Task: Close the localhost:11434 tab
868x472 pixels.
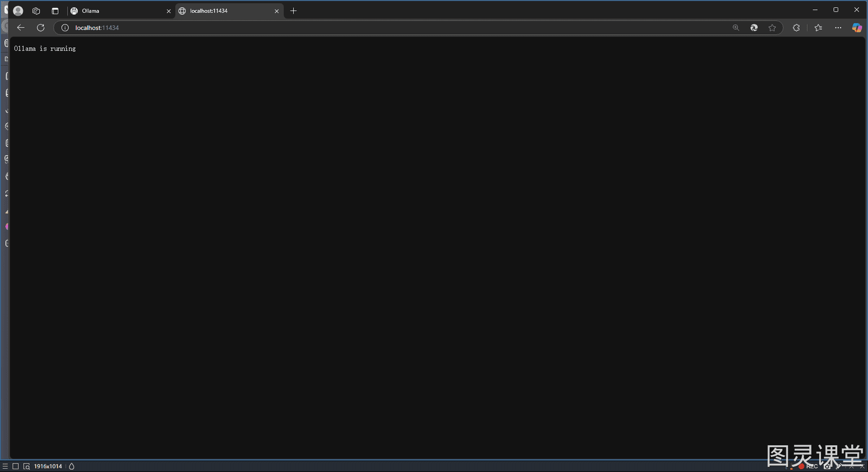Action: point(277,11)
